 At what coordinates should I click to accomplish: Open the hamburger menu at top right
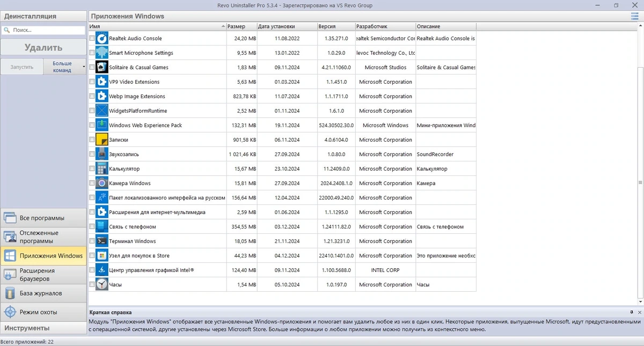tap(635, 17)
